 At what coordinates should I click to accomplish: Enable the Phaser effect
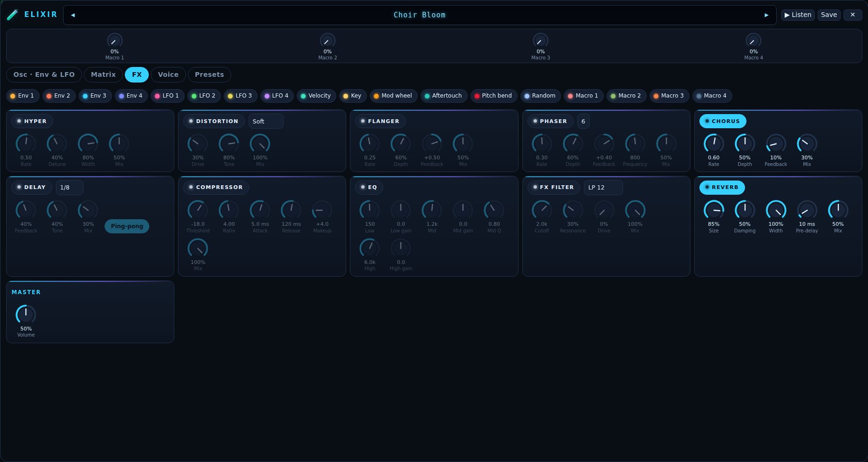(551, 121)
